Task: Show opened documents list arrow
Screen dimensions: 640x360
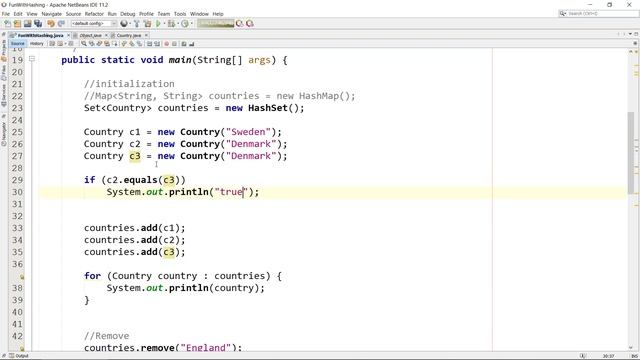Action: pyautogui.click(x=630, y=34)
